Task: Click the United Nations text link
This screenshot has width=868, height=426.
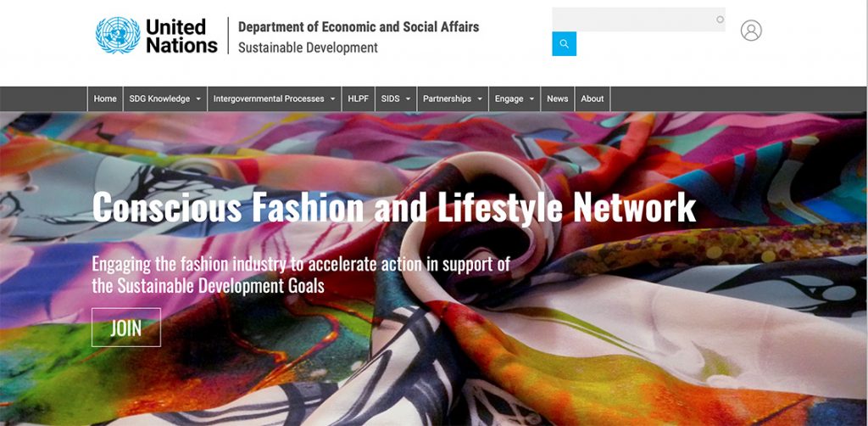Action: [181, 36]
